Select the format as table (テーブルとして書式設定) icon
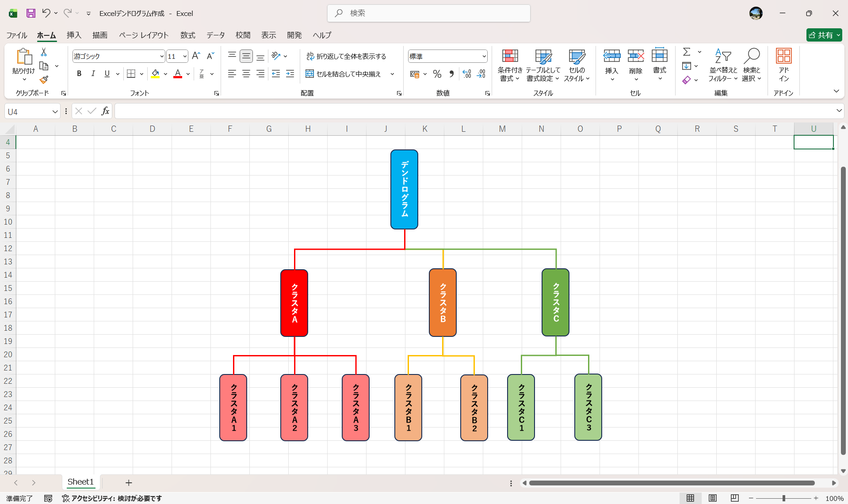The width and height of the screenshot is (848, 504). [543, 65]
